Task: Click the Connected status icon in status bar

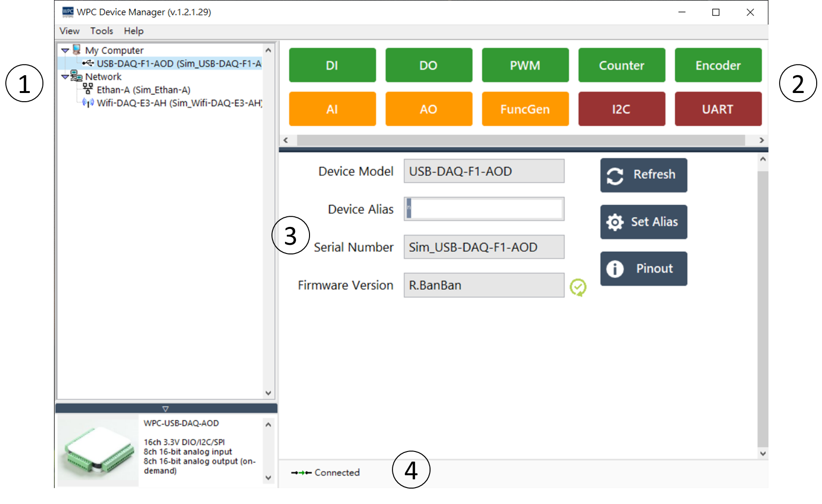Action: point(301,472)
